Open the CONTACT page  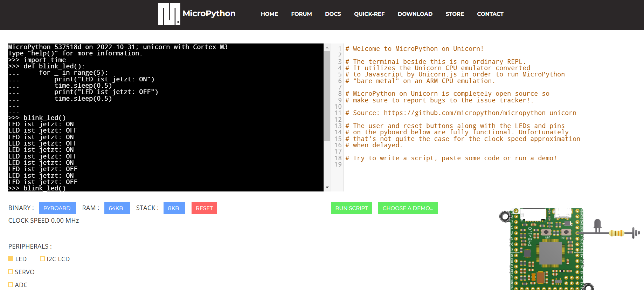point(490,14)
